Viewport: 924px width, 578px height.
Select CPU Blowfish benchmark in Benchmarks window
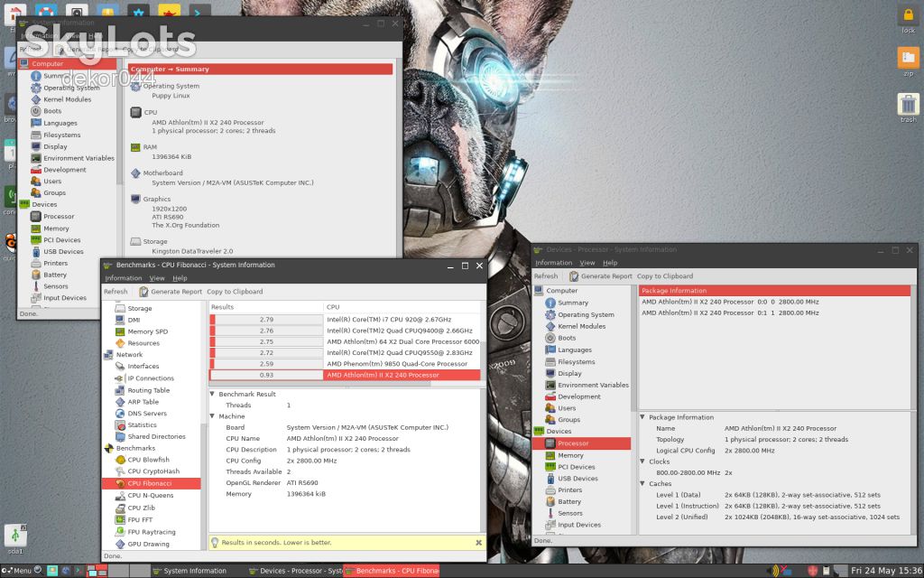(x=148, y=460)
